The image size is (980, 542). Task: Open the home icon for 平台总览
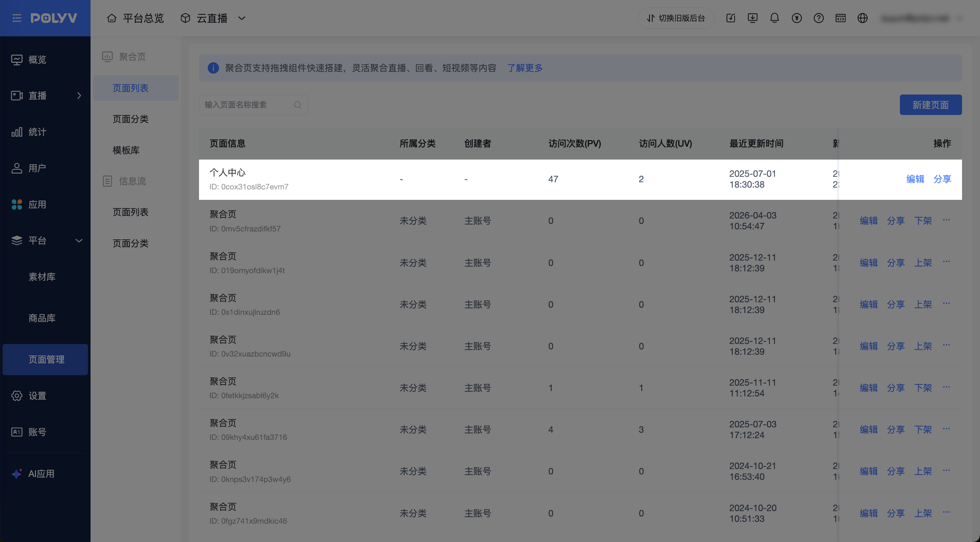[x=111, y=18]
